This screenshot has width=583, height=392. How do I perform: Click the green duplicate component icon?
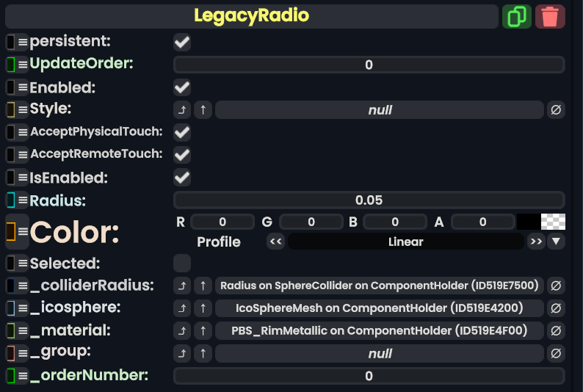click(516, 16)
